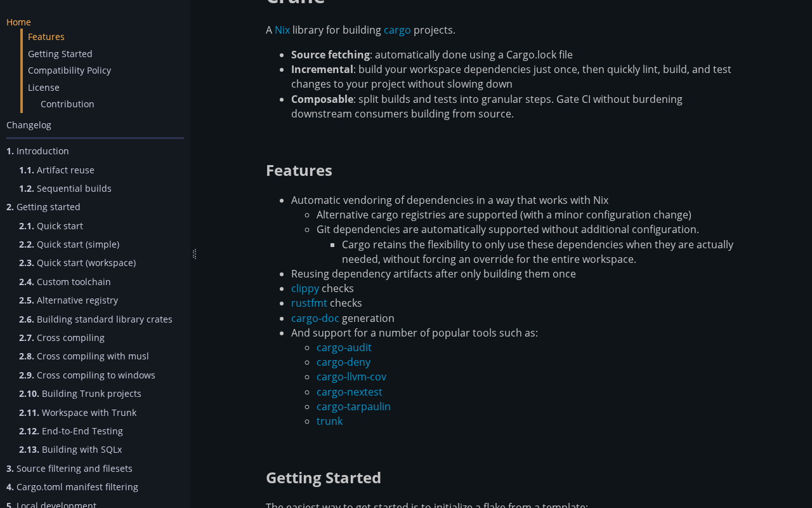The width and height of the screenshot is (812, 508).
Task: Follow the trunk link
Action: point(329,421)
